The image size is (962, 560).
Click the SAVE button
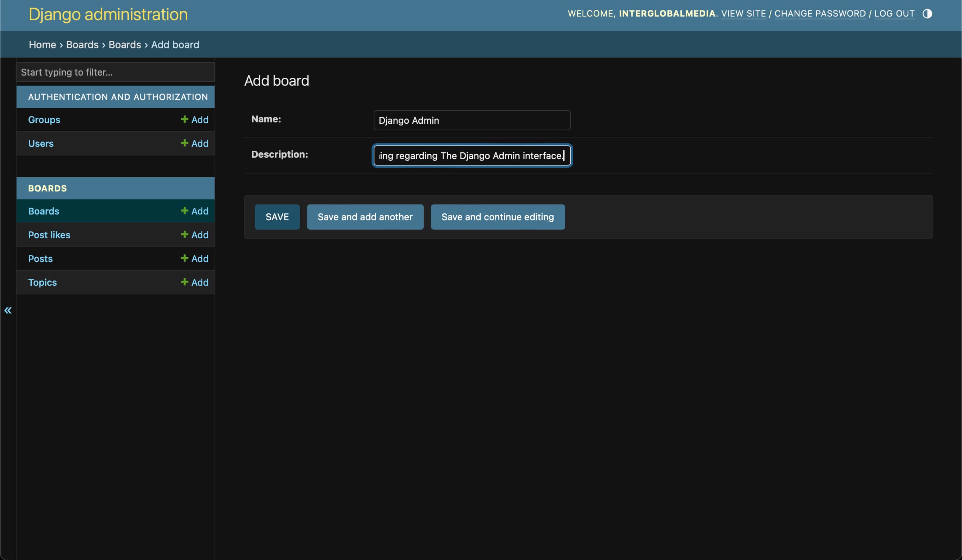pyautogui.click(x=277, y=217)
